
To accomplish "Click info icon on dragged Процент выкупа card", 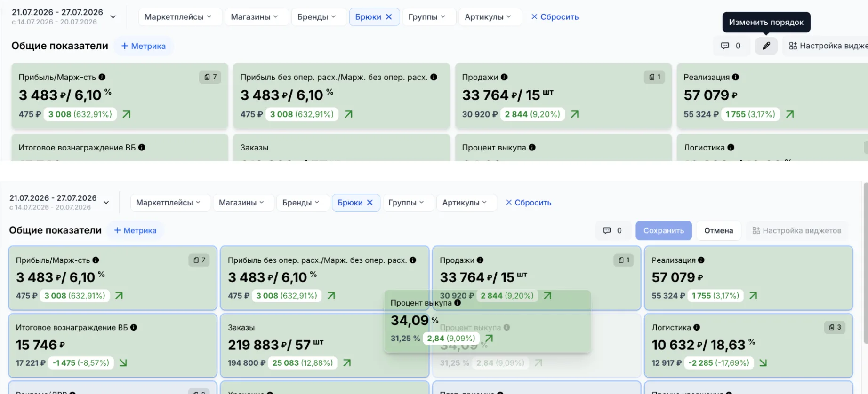I will click(x=458, y=303).
